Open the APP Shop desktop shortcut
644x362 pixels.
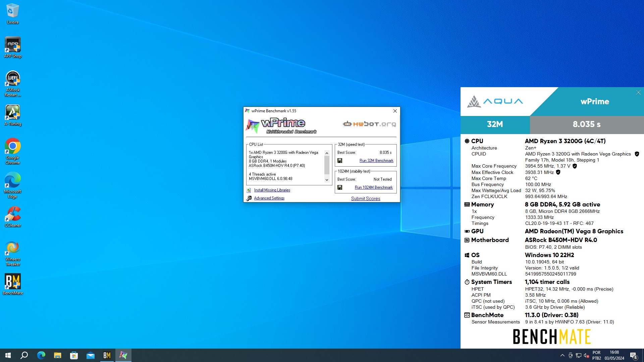[13, 47]
